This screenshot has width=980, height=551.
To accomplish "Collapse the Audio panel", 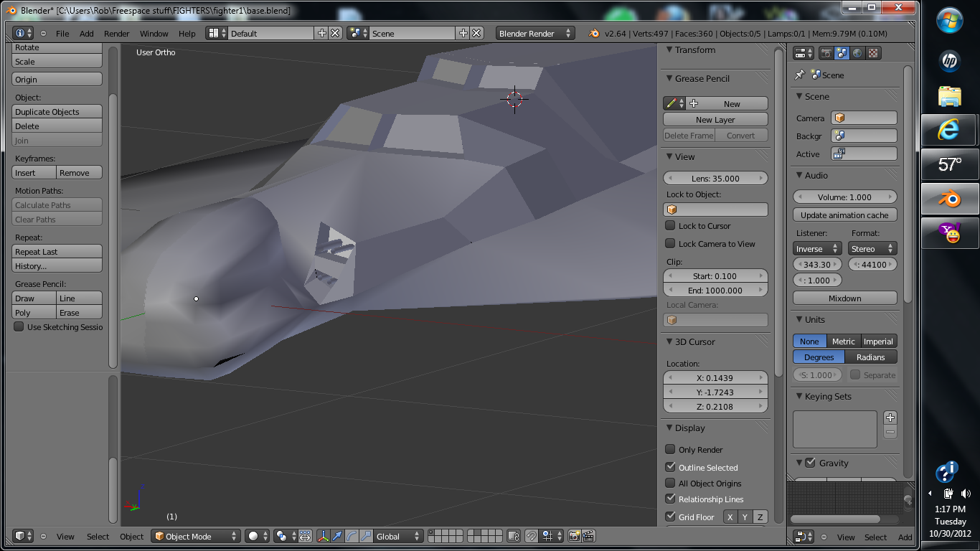I will tap(798, 175).
